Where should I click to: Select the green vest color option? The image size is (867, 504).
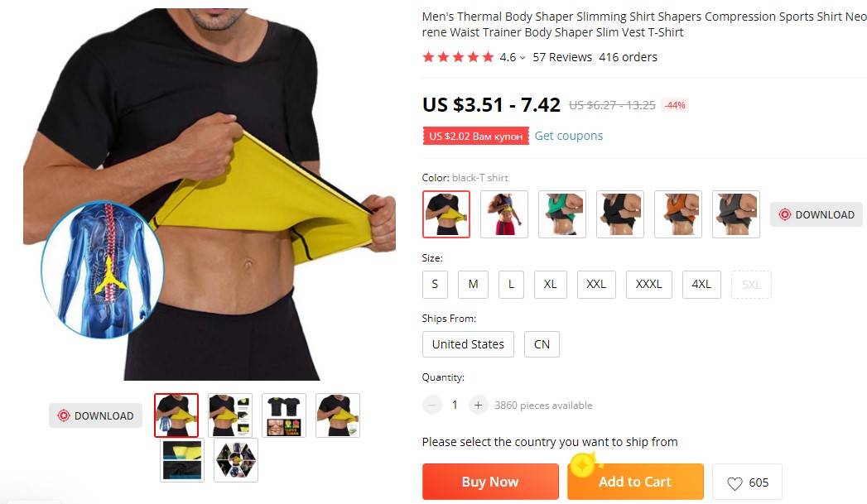click(x=561, y=214)
